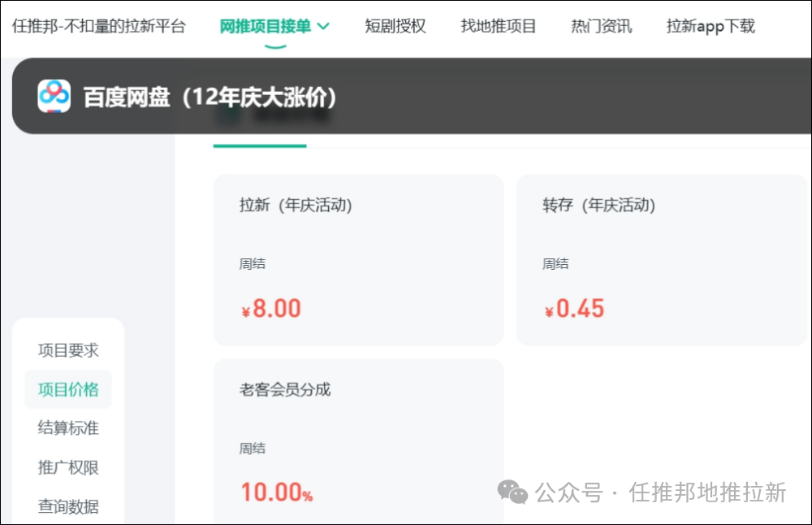
Task: Go to 短剧授权 page
Action: pyautogui.click(x=395, y=26)
